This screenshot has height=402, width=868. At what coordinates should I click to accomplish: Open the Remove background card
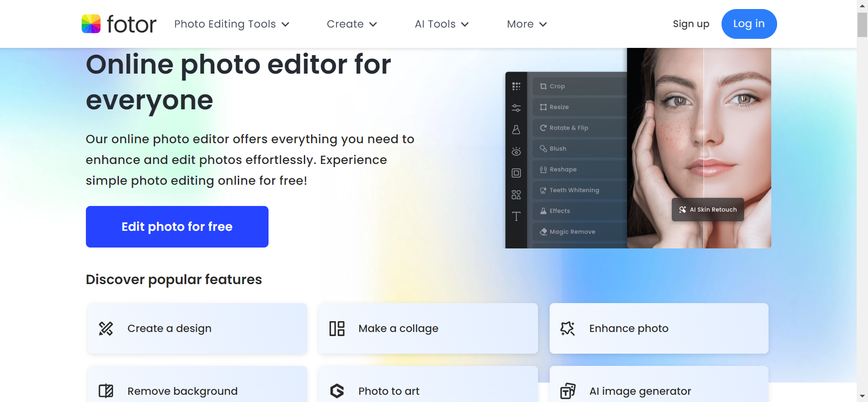pos(197,384)
